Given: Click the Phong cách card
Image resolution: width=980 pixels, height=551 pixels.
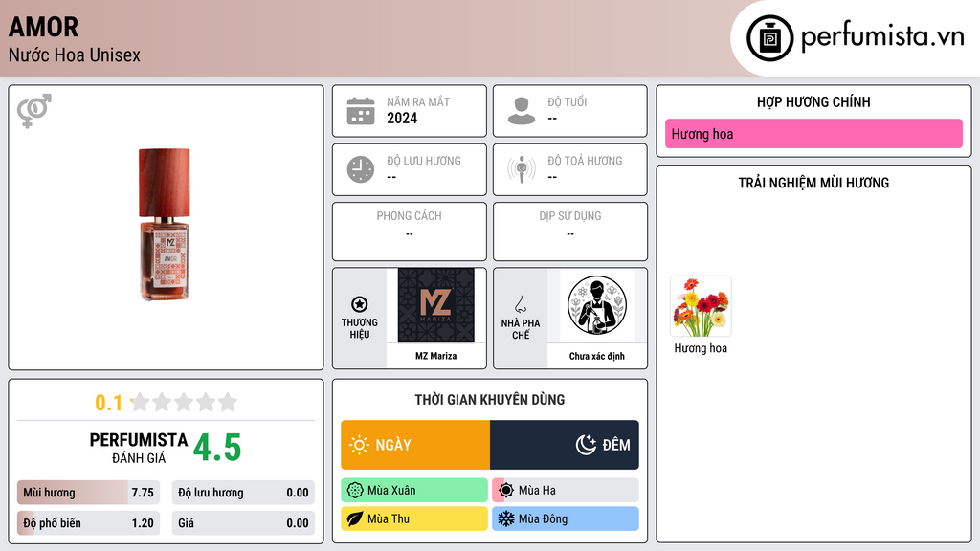Looking at the screenshot, I should pos(410,231).
